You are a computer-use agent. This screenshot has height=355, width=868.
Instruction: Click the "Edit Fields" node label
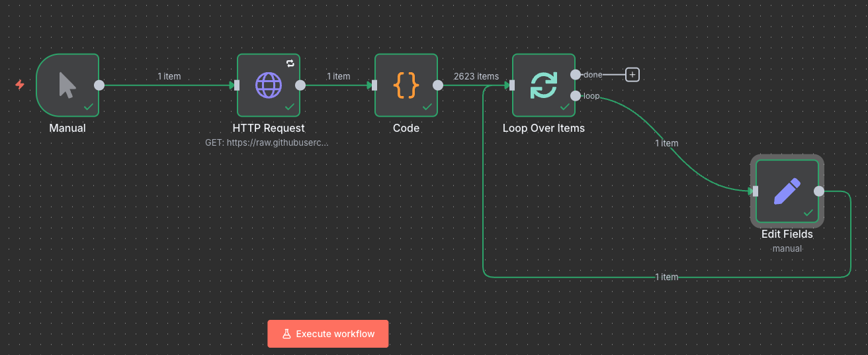(x=787, y=234)
